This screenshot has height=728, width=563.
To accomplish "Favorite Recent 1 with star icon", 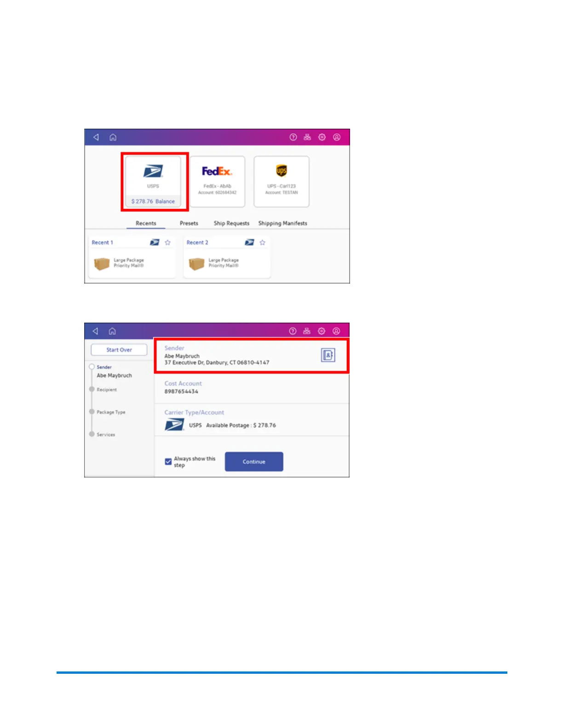I will (x=168, y=242).
